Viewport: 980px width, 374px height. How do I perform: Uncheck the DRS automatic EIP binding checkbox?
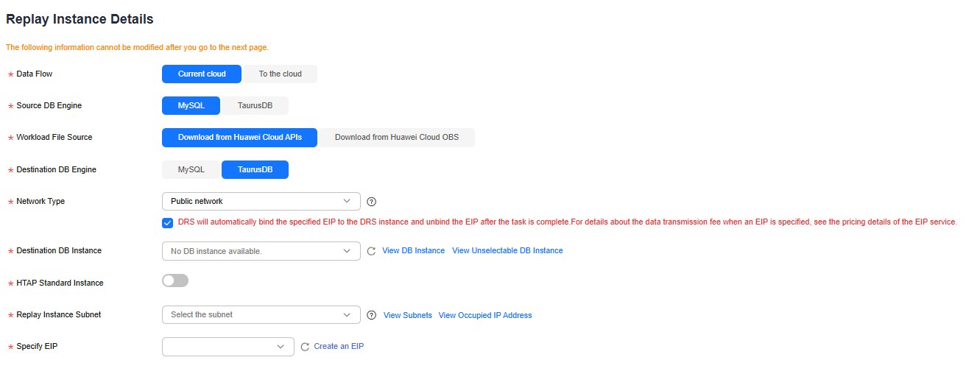pos(168,222)
